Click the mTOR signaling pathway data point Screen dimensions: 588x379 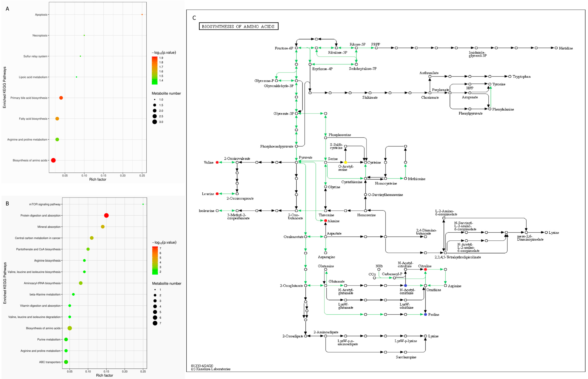pyautogui.click(x=143, y=204)
